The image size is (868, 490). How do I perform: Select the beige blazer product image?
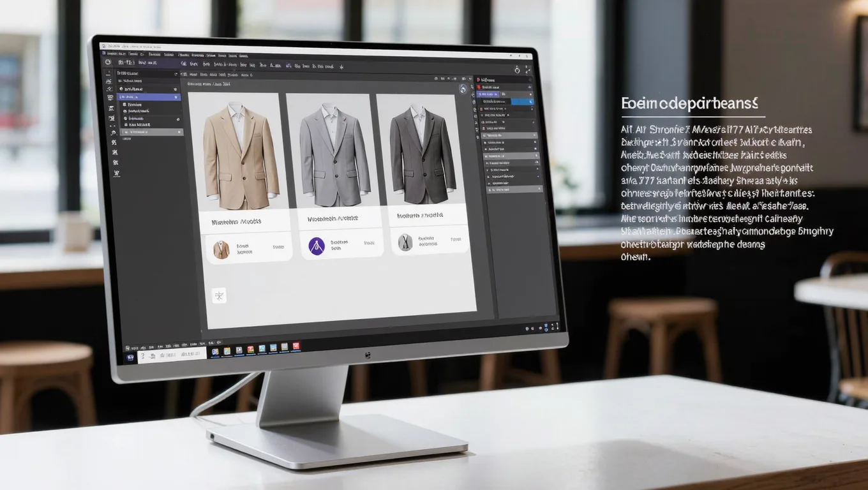pyautogui.click(x=241, y=151)
